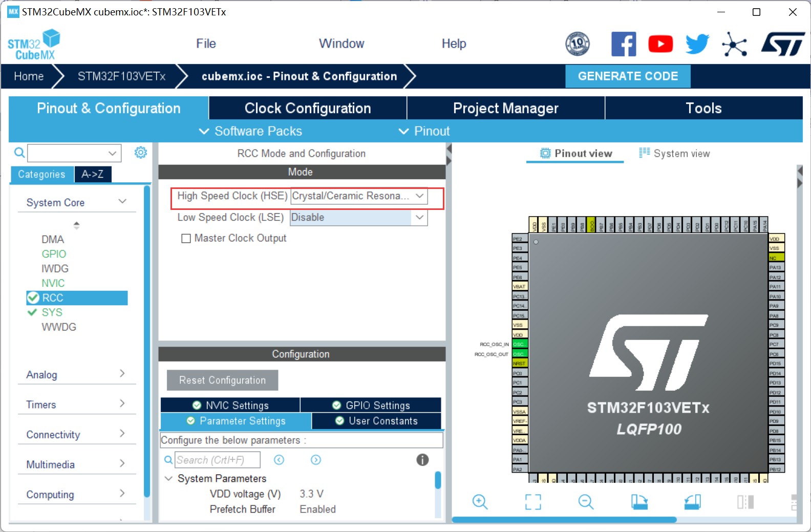The height and width of the screenshot is (532, 811).
Task: Select NVIC in the System Core list
Action: 53,283
